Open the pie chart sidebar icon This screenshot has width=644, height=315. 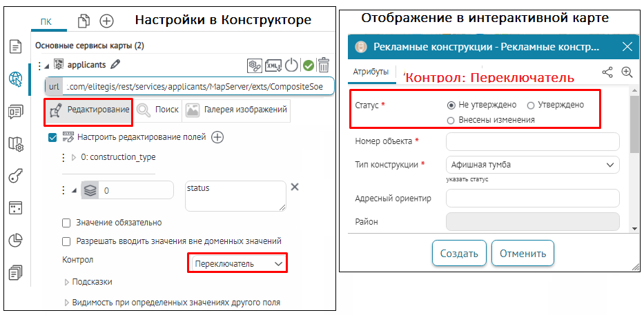click(15, 241)
